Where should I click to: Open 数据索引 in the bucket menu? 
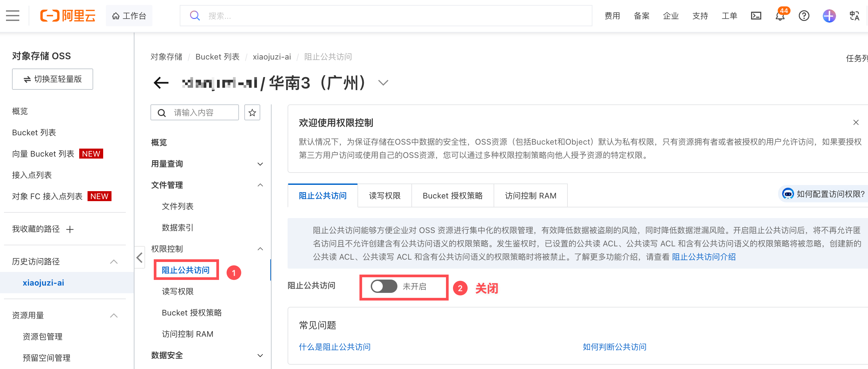[x=178, y=228]
